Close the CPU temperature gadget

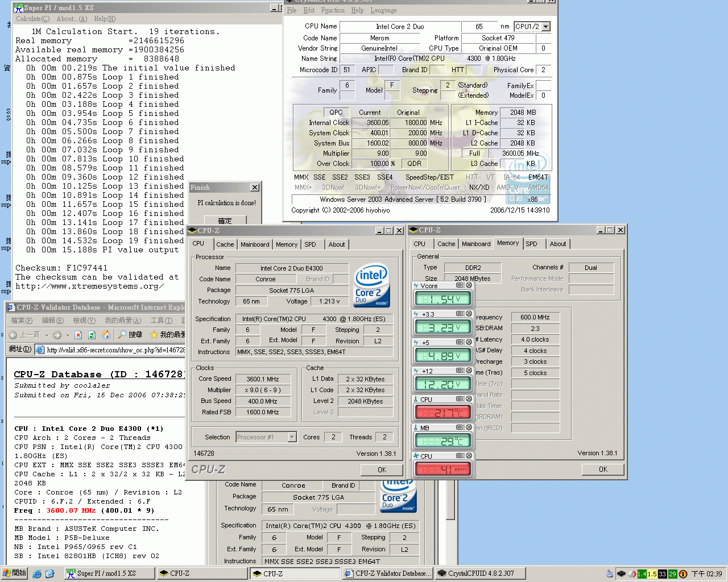[469, 399]
